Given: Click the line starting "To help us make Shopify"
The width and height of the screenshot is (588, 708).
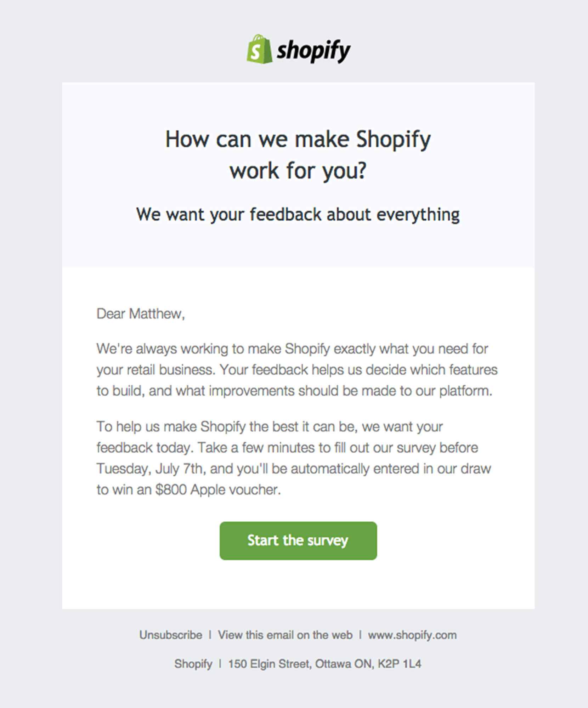Looking at the screenshot, I should coord(270,427).
